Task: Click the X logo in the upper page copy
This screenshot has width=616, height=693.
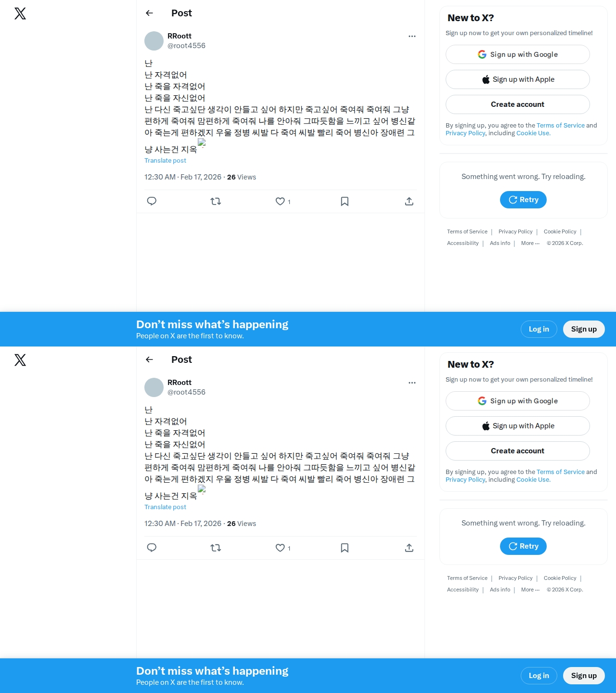Action: tap(20, 13)
